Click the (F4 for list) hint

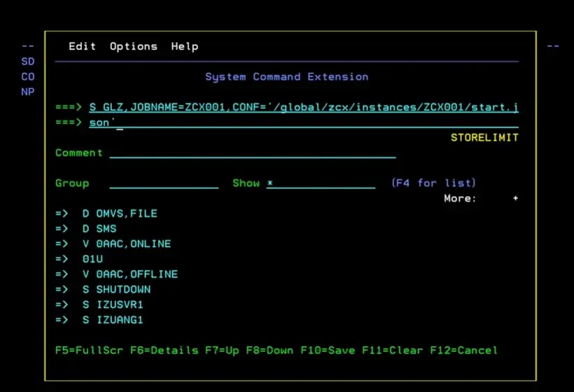coord(434,183)
